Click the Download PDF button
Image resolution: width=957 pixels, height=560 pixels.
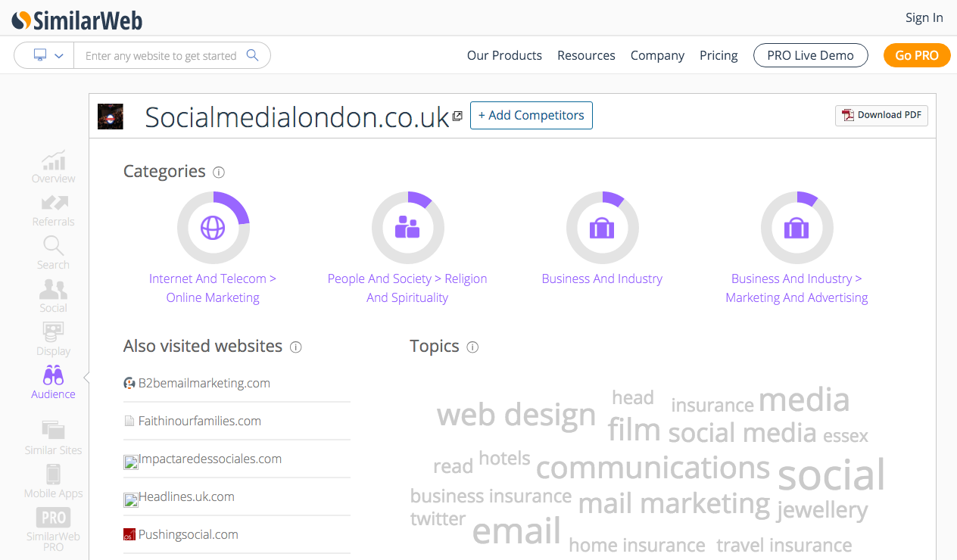click(x=881, y=115)
